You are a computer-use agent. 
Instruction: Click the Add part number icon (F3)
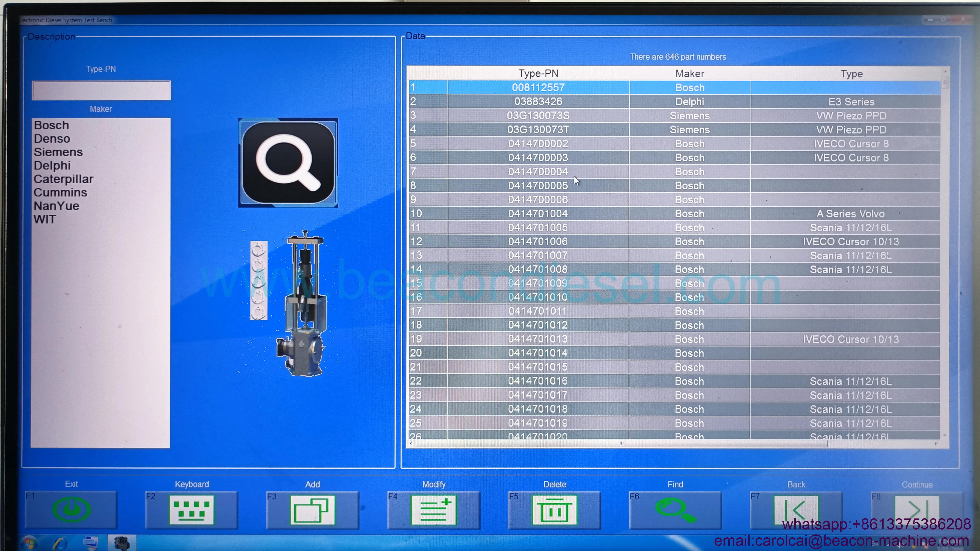click(312, 510)
